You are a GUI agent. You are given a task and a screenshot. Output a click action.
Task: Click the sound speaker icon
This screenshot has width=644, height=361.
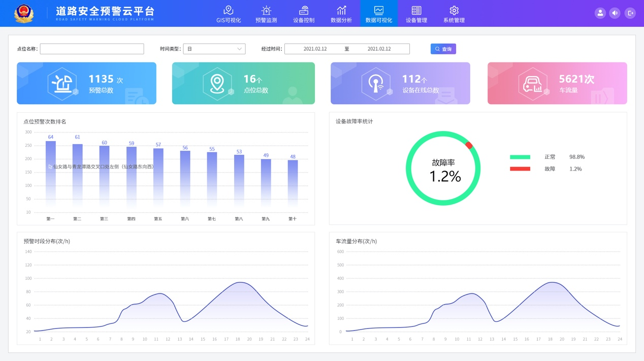point(615,13)
